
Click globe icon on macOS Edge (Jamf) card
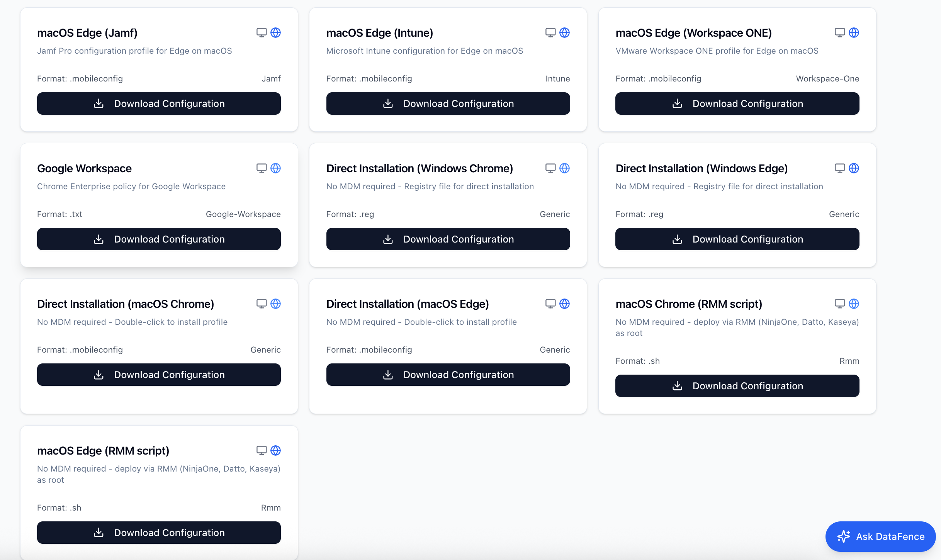[x=275, y=33]
